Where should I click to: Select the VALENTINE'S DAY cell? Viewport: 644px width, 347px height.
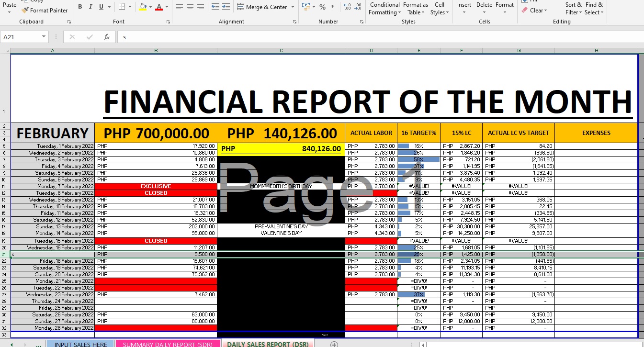pyautogui.click(x=281, y=233)
